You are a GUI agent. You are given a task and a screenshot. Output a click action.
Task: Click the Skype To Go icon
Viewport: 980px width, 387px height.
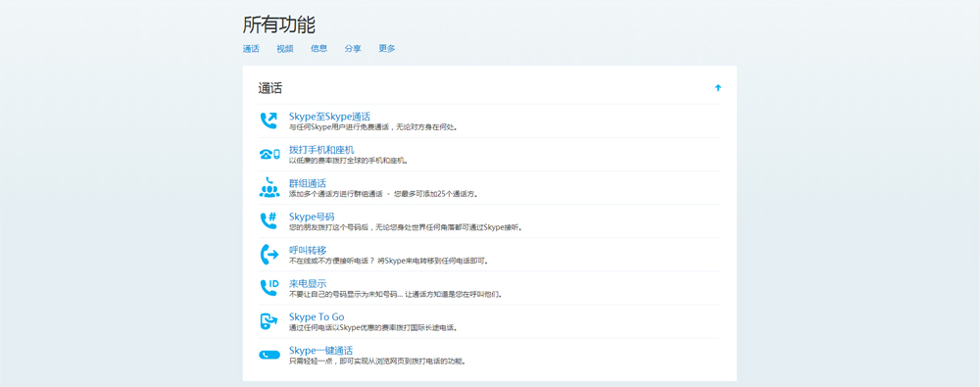click(x=269, y=321)
